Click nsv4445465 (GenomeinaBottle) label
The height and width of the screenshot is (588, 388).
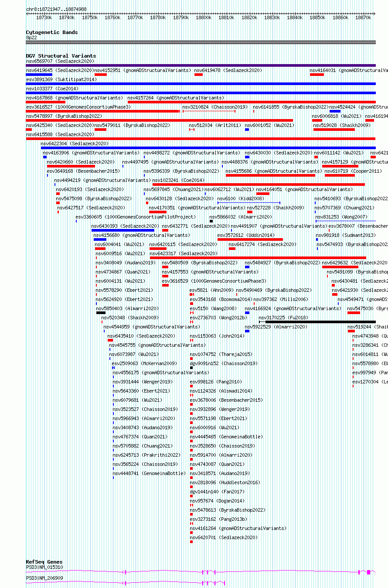pyautogui.click(x=226, y=437)
